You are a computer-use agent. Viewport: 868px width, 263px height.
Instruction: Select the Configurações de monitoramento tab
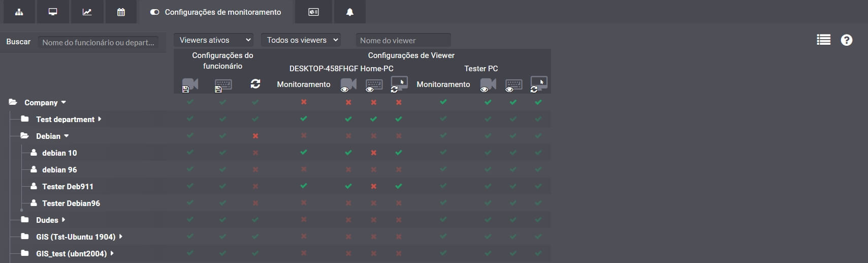tap(216, 12)
